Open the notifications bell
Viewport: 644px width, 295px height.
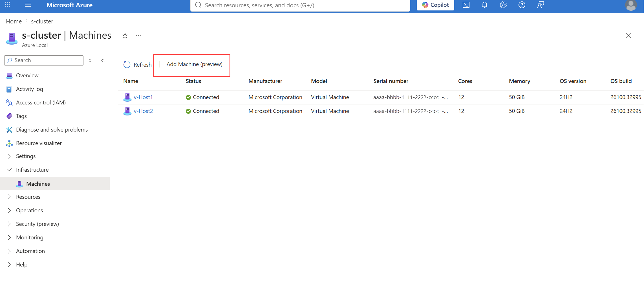pyautogui.click(x=485, y=5)
